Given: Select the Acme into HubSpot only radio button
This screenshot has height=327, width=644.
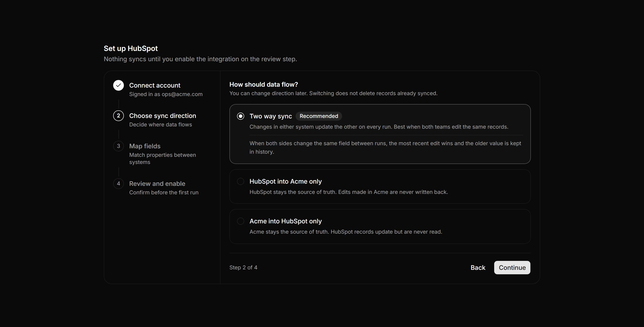Looking at the screenshot, I should tap(241, 221).
